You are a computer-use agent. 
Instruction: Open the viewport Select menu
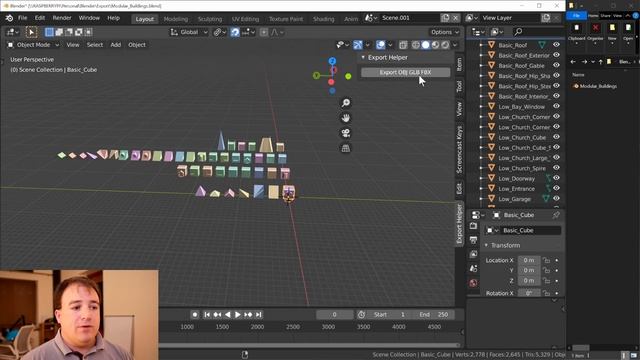pyautogui.click(x=95, y=45)
